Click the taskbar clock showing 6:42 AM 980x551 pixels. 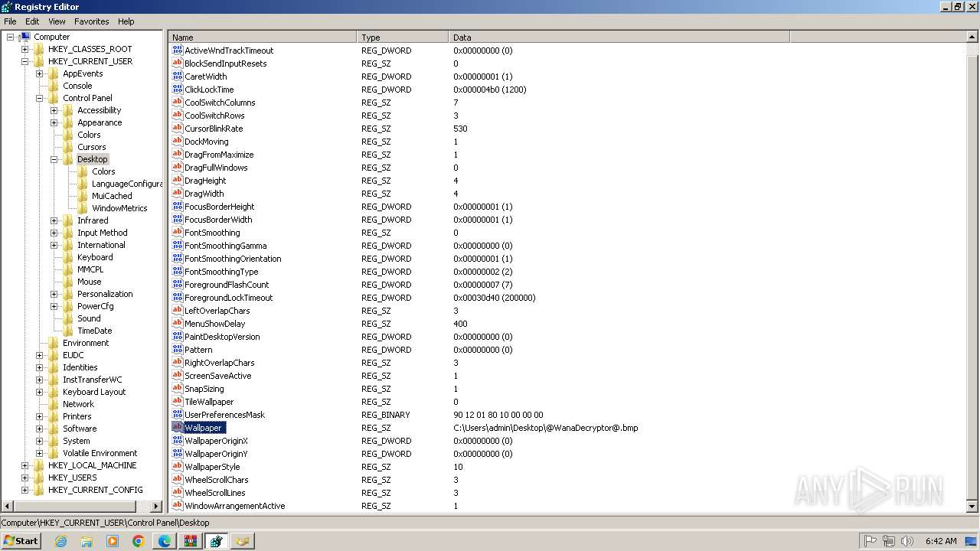point(941,541)
